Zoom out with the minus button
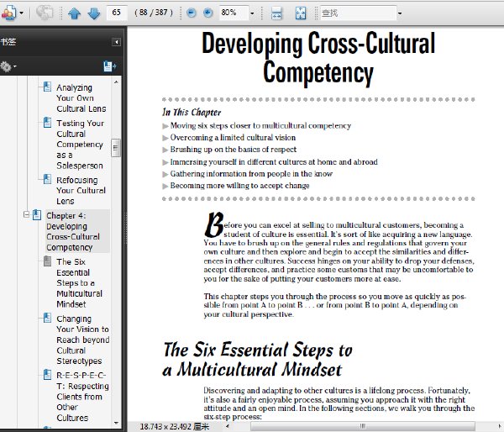Viewport: 504px width, 432px height. (x=192, y=13)
